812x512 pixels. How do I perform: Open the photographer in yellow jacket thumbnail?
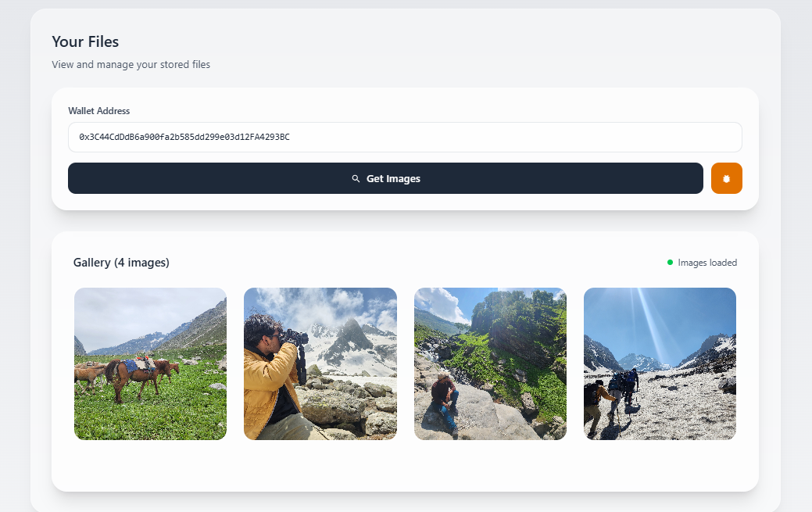click(x=320, y=363)
